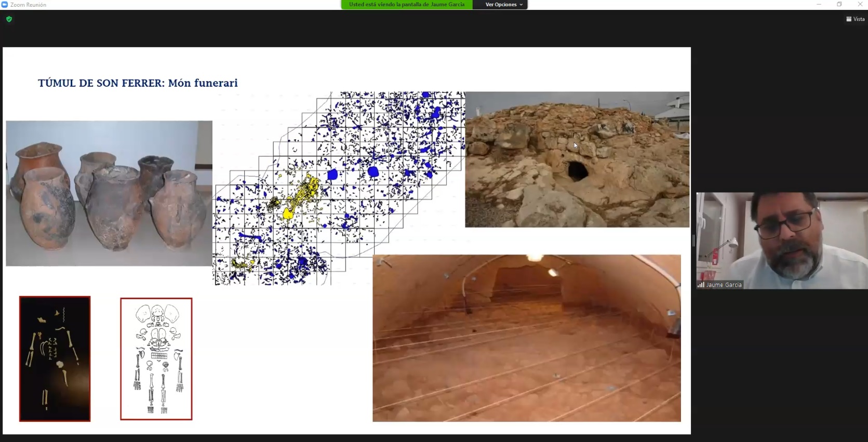
Task: Click the skeleton photo on black background
Action: tap(55, 358)
